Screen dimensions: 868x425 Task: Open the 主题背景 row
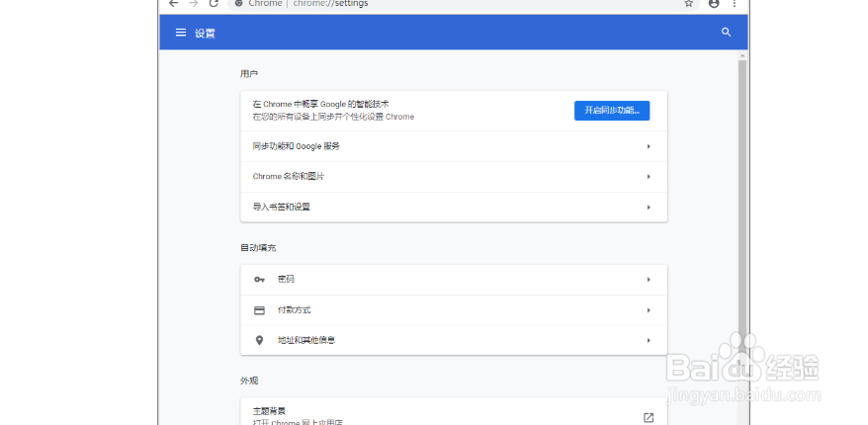click(454, 412)
